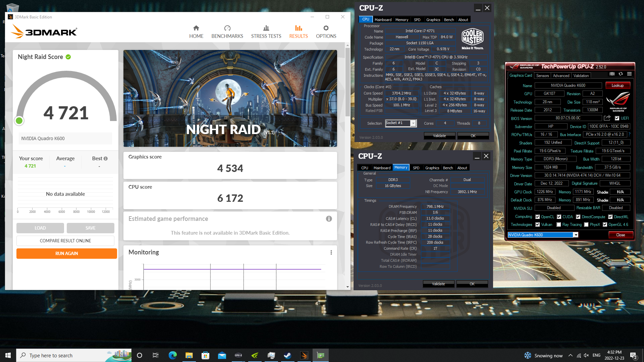This screenshot has width=644, height=362.
Task: Open Steam from the taskbar
Action: tap(287, 355)
